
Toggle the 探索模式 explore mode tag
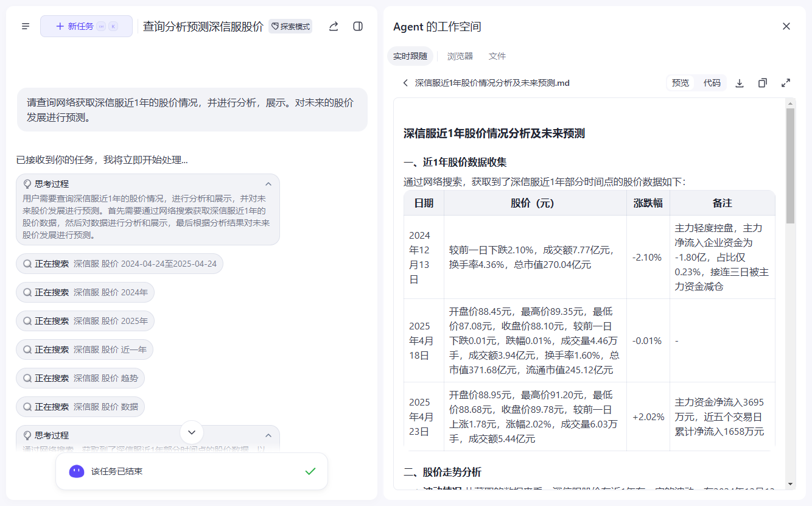click(290, 27)
